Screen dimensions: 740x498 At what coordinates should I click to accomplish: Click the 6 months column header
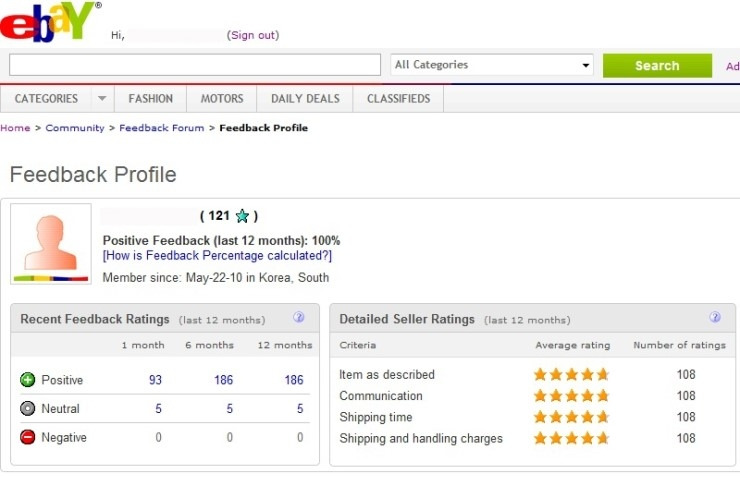210,346
